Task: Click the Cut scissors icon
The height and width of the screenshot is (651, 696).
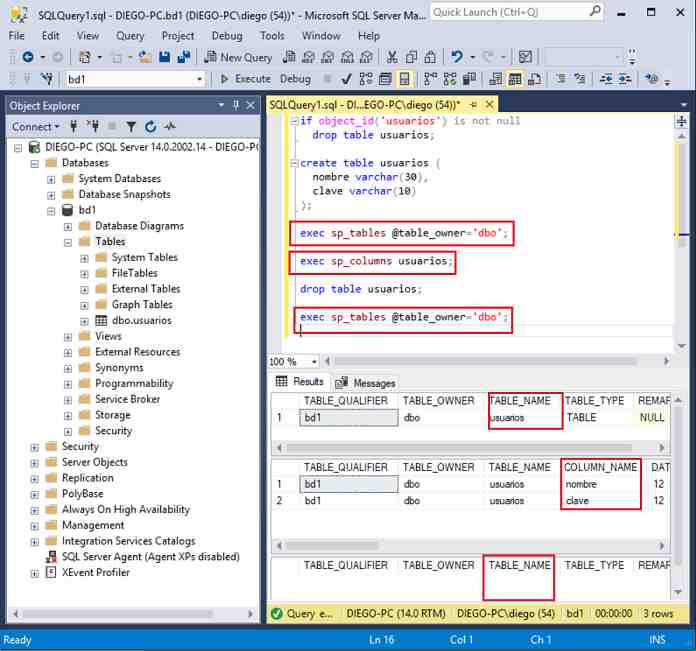Action: (392, 57)
